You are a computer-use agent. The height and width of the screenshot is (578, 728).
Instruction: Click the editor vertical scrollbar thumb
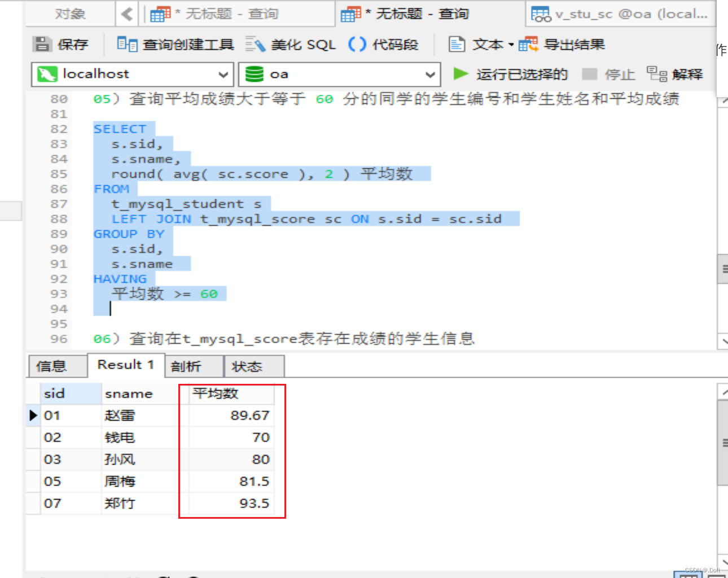click(722, 269)
